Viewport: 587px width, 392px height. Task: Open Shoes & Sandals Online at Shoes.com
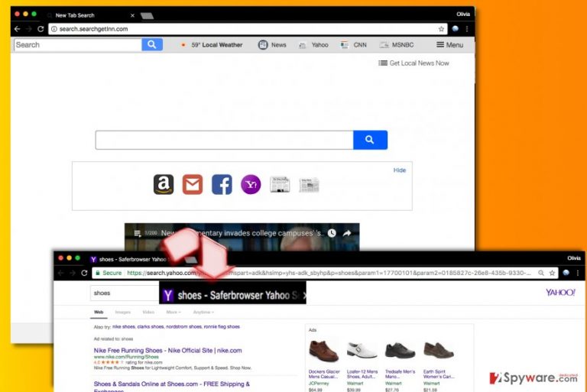click(x=172, y=384)
